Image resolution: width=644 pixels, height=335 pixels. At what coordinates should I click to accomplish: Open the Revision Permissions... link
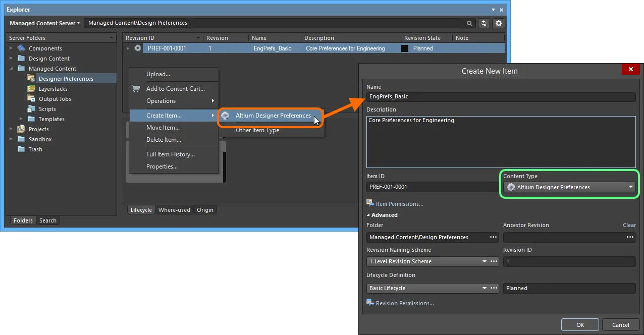405,303
